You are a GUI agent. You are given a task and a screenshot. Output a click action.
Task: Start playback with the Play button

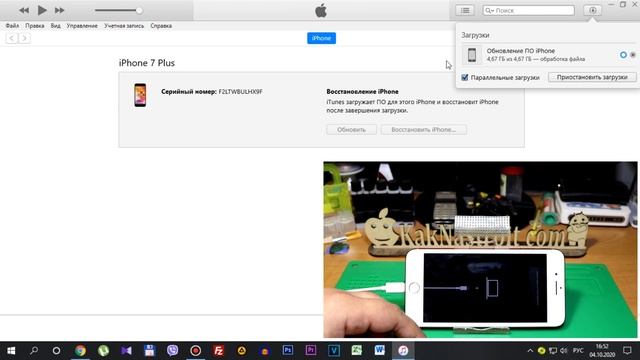click(x=42, y=10)
